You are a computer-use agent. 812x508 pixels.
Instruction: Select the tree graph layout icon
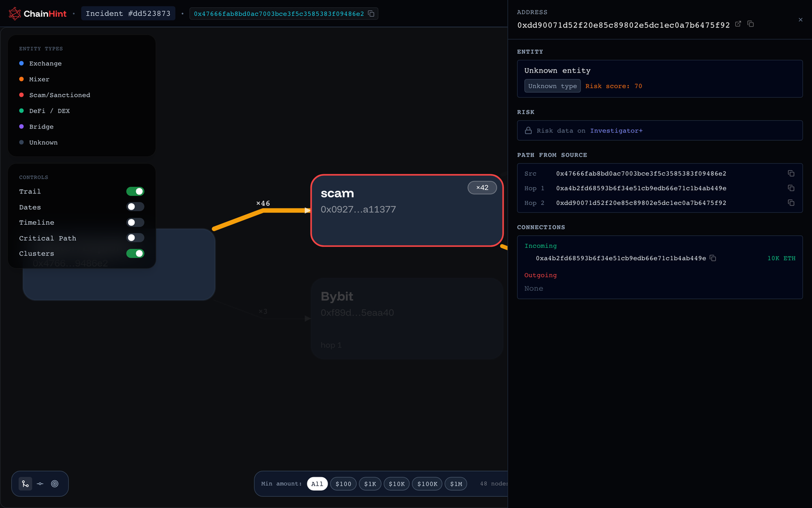(x=26, y=484)
